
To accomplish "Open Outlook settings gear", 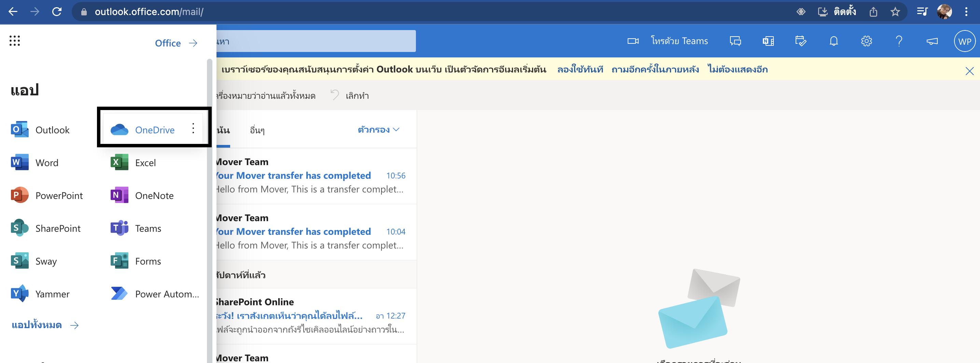I will pyautogui.click(x=866, y=41).
